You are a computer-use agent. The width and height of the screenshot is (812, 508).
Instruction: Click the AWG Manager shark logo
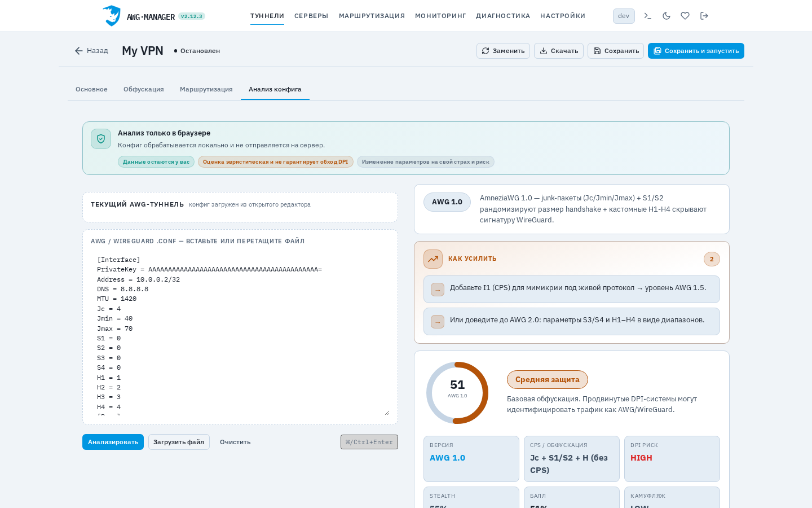pyautogui.click(x=112, y=16)
